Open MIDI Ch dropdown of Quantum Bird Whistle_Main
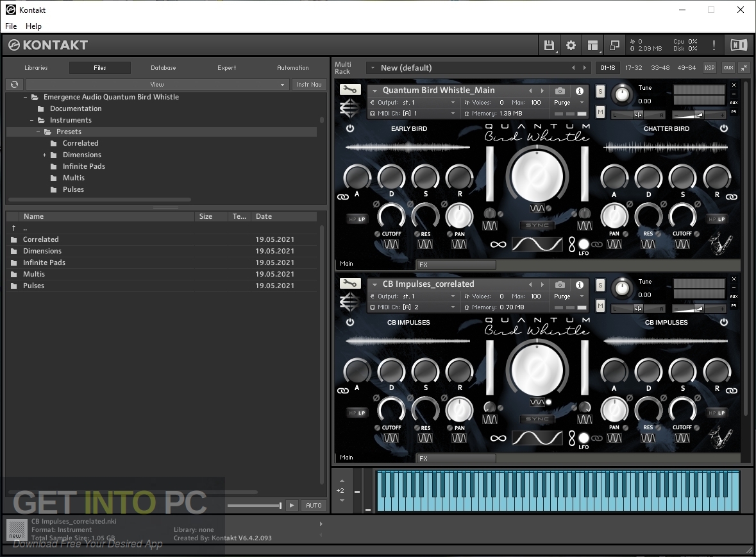The image size is (756, 557). (x=412, y=114)
